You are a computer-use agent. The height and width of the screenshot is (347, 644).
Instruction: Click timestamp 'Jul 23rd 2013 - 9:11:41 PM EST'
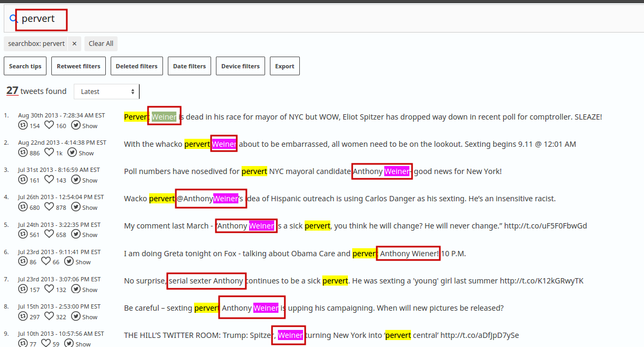pos(59,252)
